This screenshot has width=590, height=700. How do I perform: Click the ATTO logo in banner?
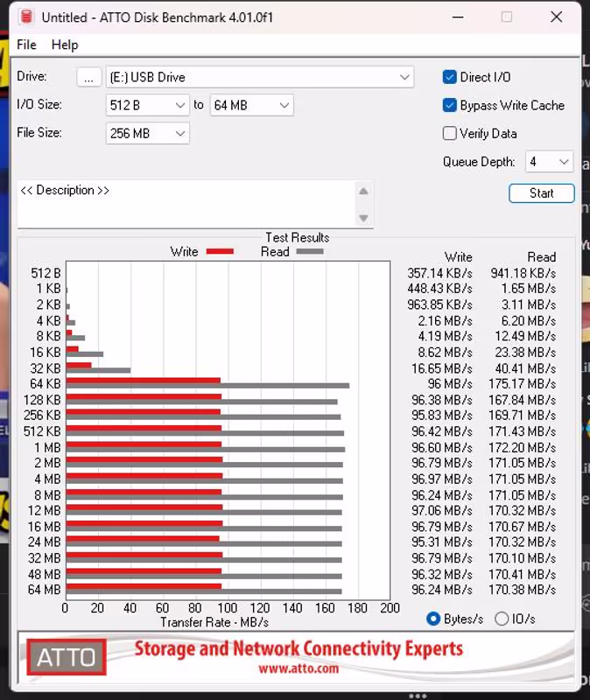67,657
